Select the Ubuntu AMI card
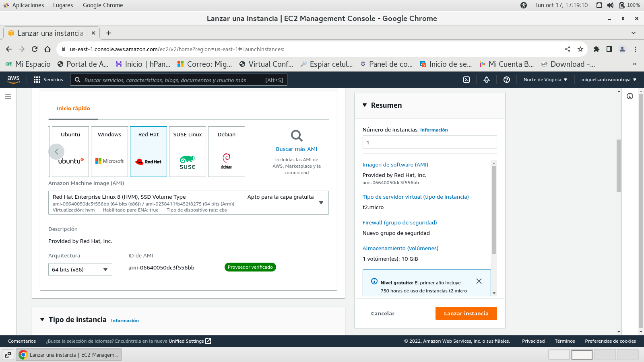Viewport: 644px width, 362px height. (x=70, y=152)
